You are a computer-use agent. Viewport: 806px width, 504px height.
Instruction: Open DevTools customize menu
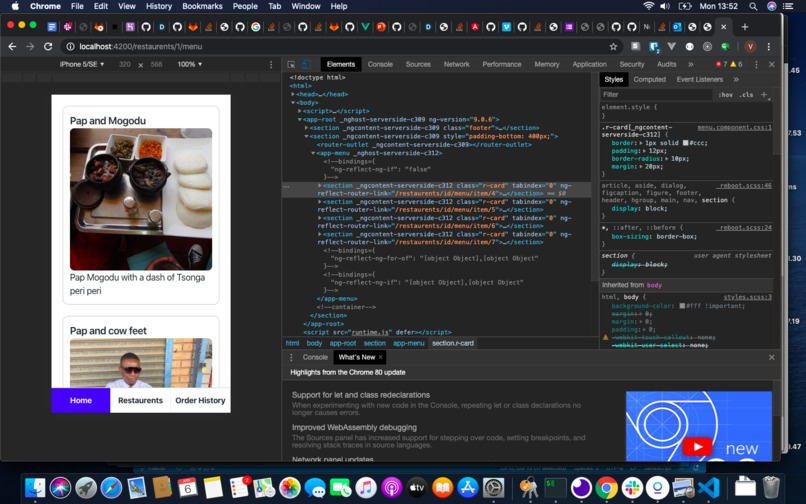(x=756, y=64)
